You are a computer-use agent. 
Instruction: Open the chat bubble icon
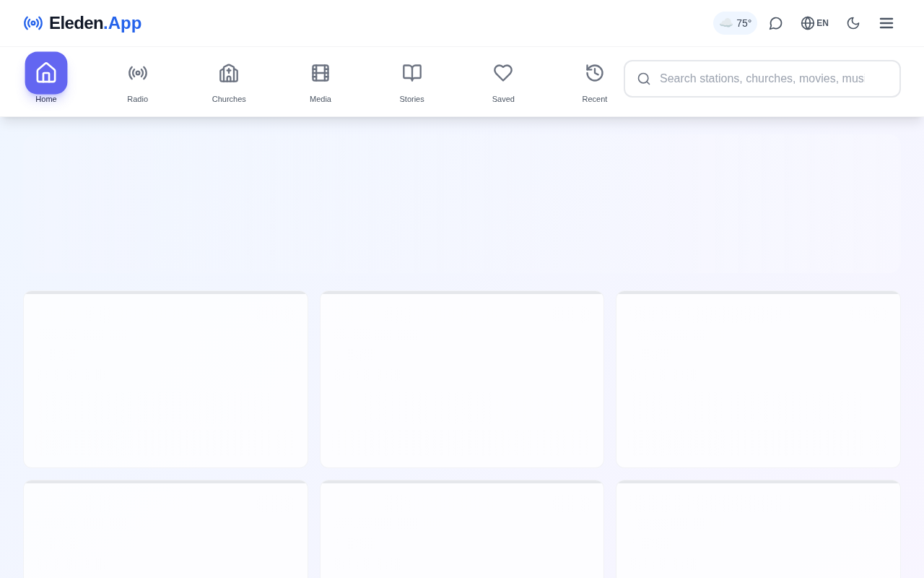click(776, 23)
